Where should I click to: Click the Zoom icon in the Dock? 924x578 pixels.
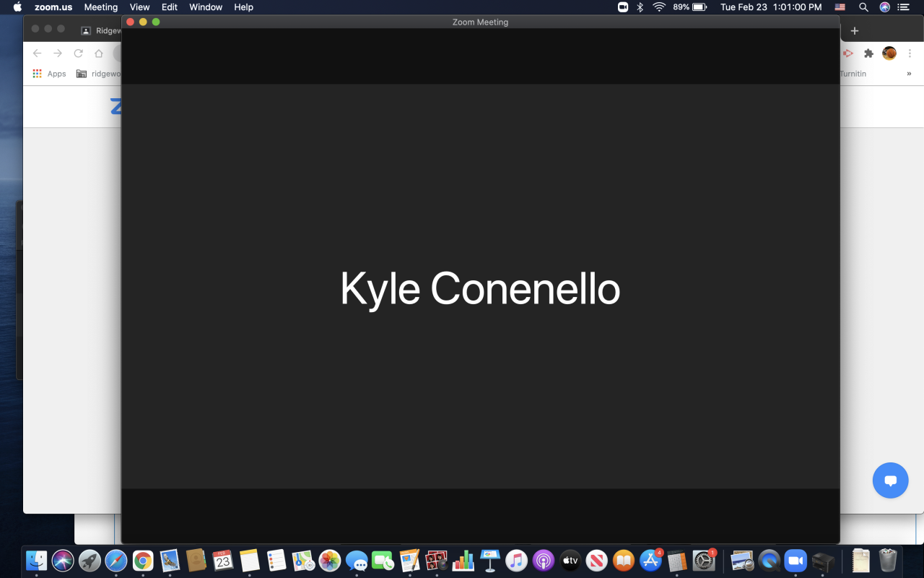tap(795, 561)
